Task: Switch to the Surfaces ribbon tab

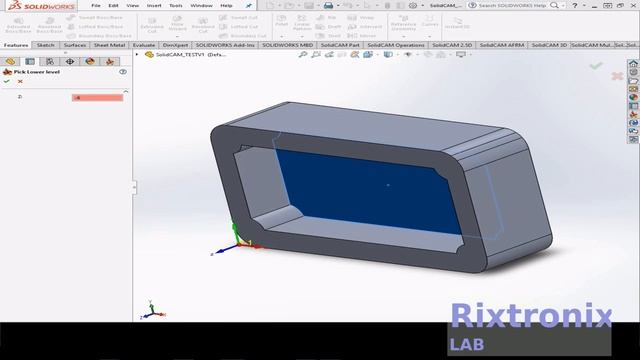Action: [75, 45]
